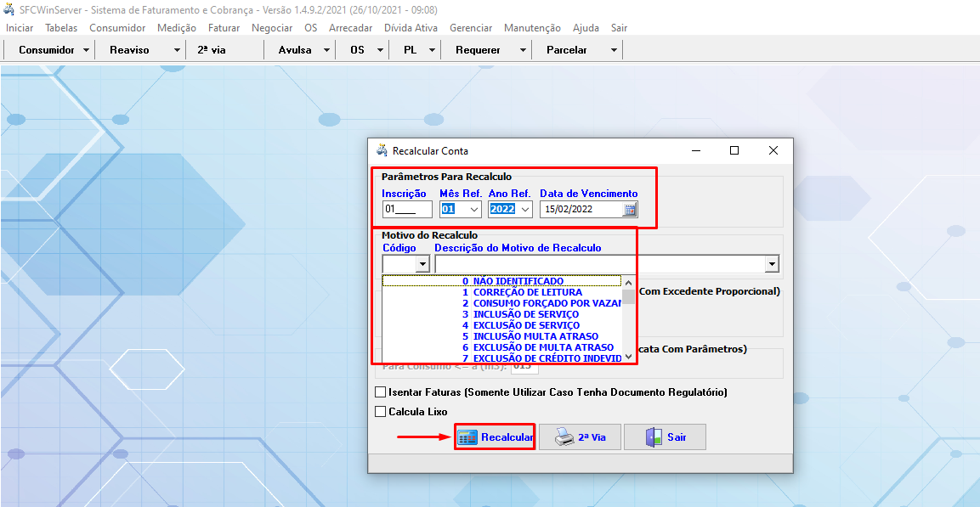Choose EXCLUSÃO DE MULTA ATRASO option
The height and width of the screenshot is (507, 980).
(x=542, y=347)
